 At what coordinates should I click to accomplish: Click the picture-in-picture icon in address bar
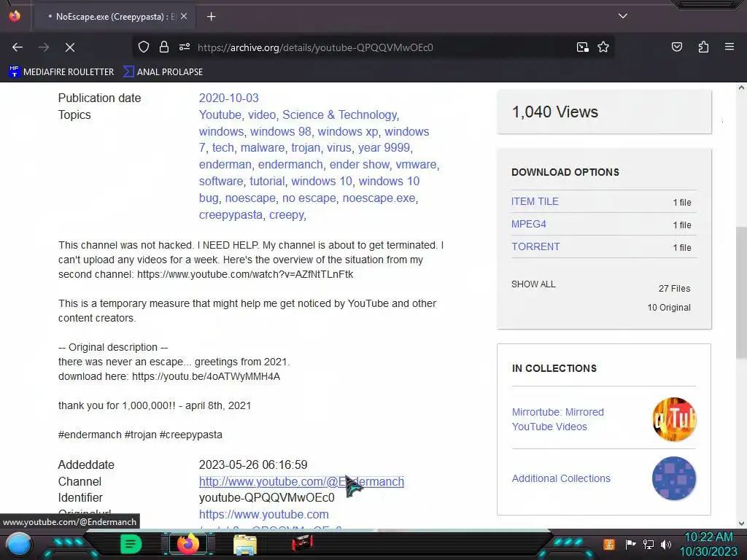[x=582, y=47]
